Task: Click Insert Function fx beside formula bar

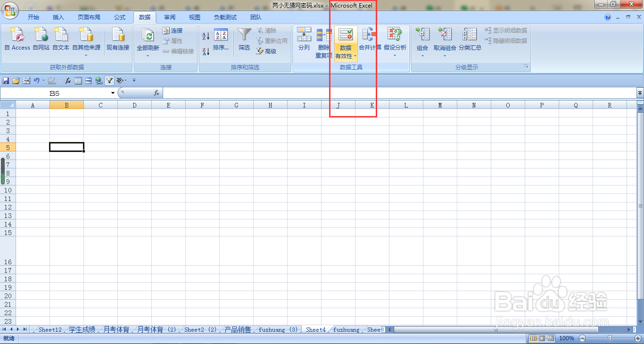Action: tap(157, 93)
